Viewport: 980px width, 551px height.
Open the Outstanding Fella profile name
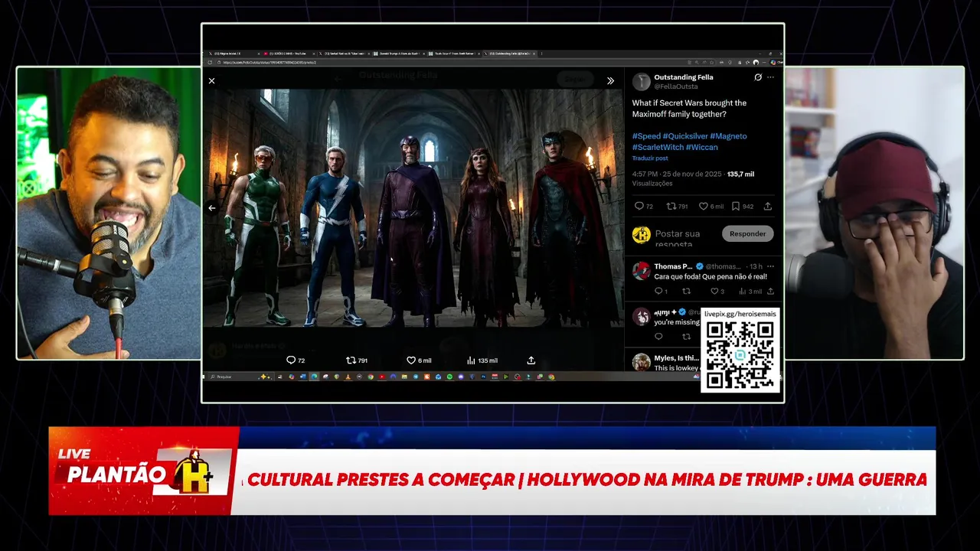coord(684,77)
